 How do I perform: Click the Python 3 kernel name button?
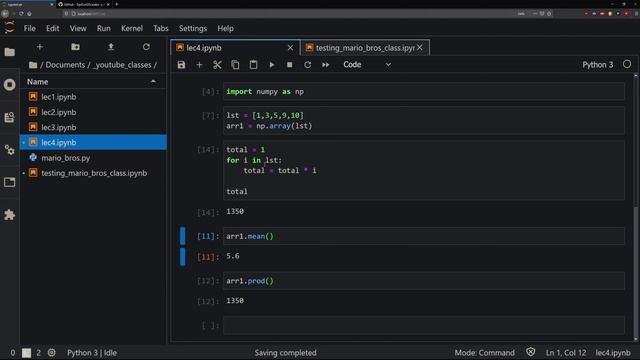598,64
